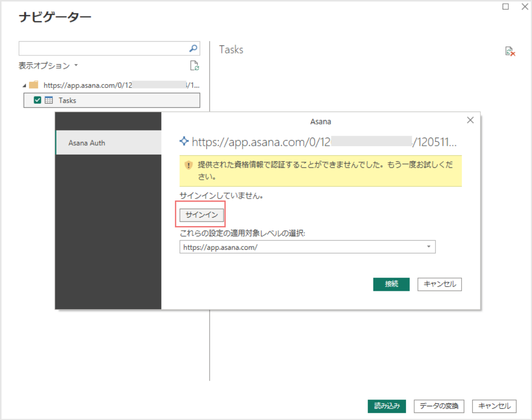Maximize the Navigator window
532x420 pixels.
tap(505, 7)
